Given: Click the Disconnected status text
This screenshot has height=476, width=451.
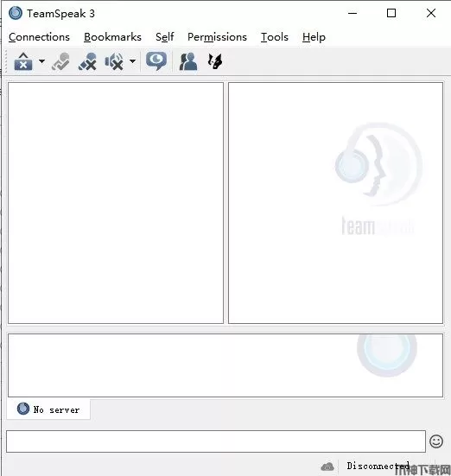Looking at the screenshot, I should [x=378, y=466].
